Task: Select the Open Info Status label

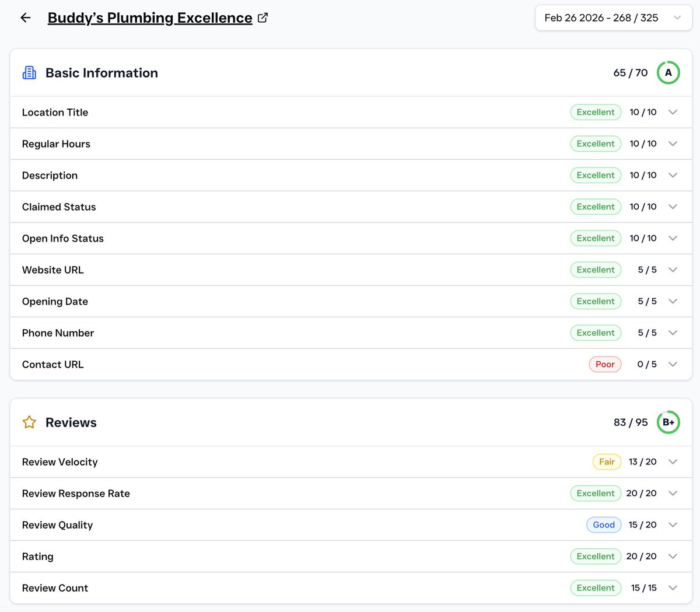Action: [x=63, y=238]
